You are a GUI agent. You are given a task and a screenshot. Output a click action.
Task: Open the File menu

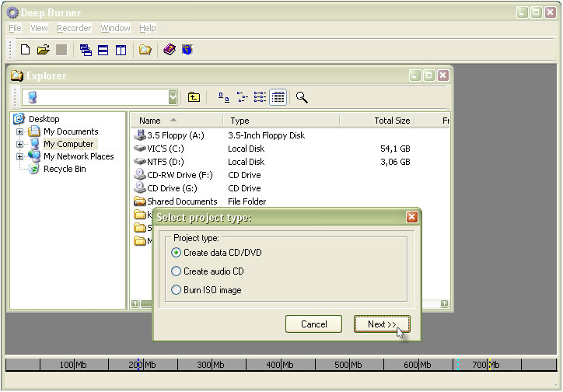pyautogui.click(x=15, y=28)
